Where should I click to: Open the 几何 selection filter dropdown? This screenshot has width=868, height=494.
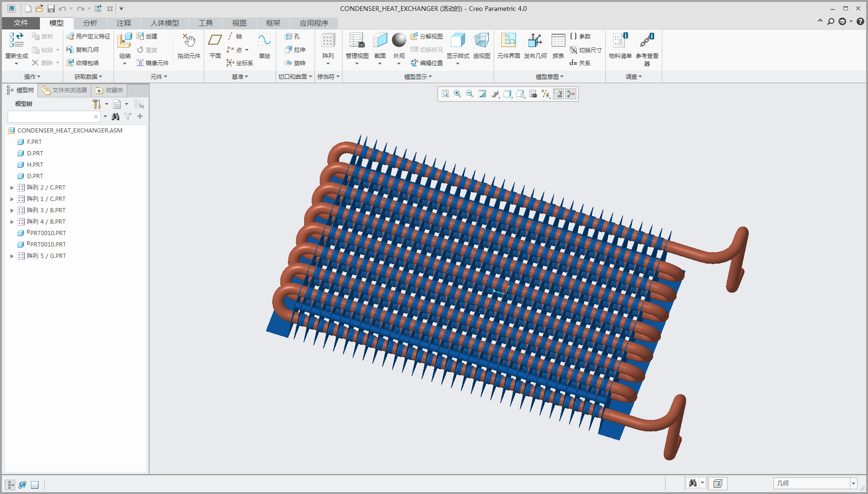(853, 484)
